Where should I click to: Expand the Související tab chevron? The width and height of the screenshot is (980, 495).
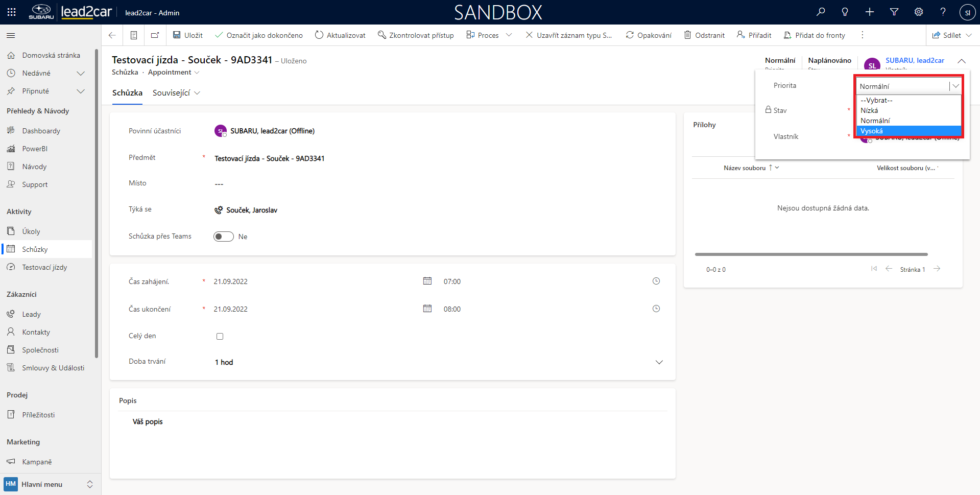click(x=198, y=93)
